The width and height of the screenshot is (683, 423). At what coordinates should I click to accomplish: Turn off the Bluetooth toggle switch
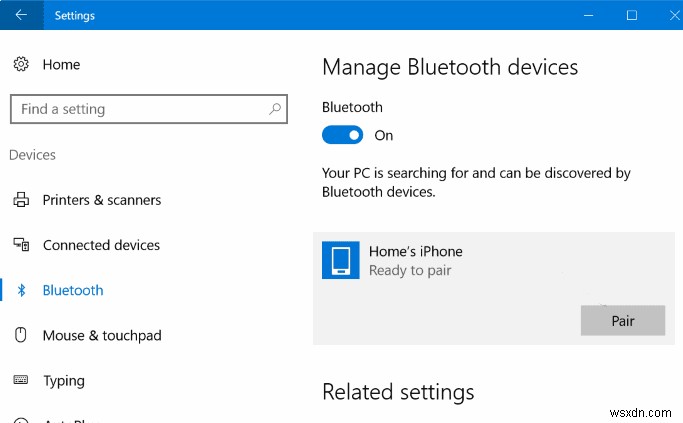click(342, 135)
